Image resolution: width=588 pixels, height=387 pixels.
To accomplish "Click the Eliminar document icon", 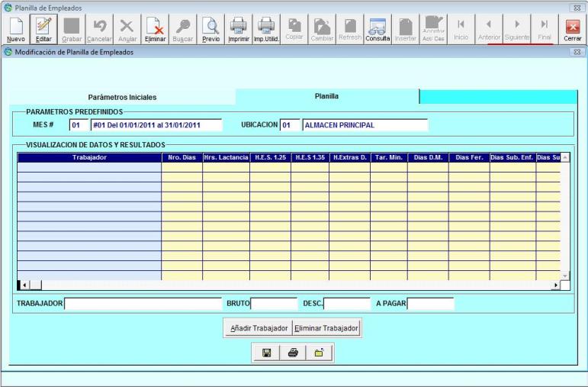I will 155,30.
